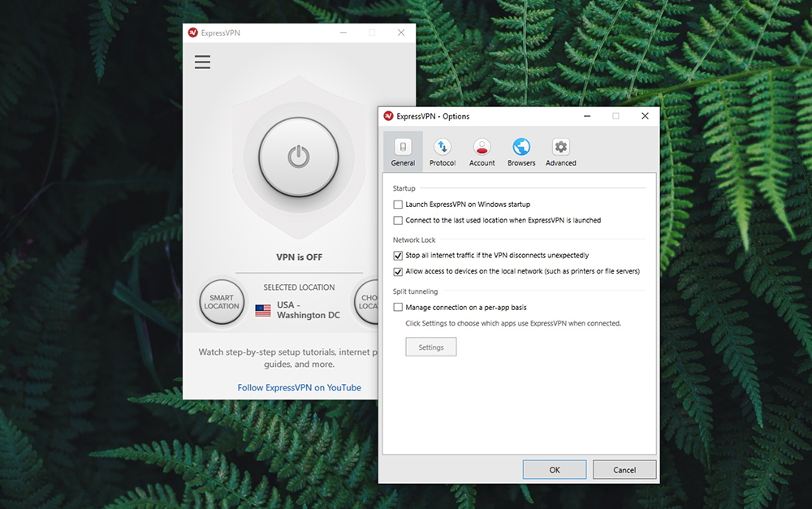The width and height of the screenshot is (812, 509).
Task: Confirm options with the OK button
Action: point(555,470)
